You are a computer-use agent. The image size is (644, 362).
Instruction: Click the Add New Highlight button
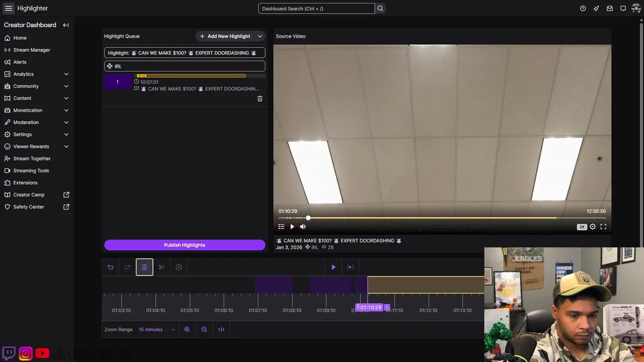(225, 36)
